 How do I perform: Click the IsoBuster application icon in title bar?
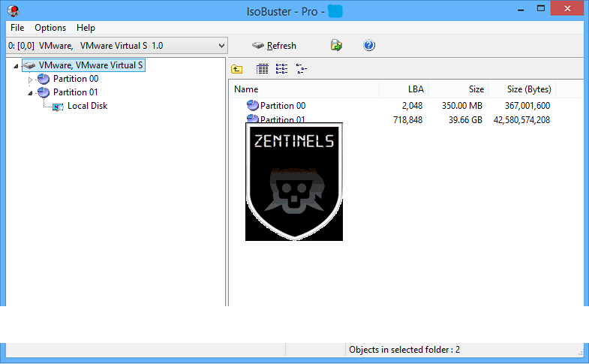(14, 11)
